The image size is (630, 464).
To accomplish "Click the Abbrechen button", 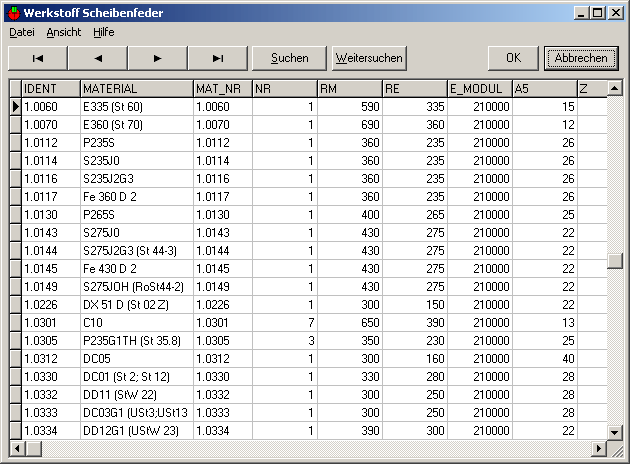I will 581,58.
